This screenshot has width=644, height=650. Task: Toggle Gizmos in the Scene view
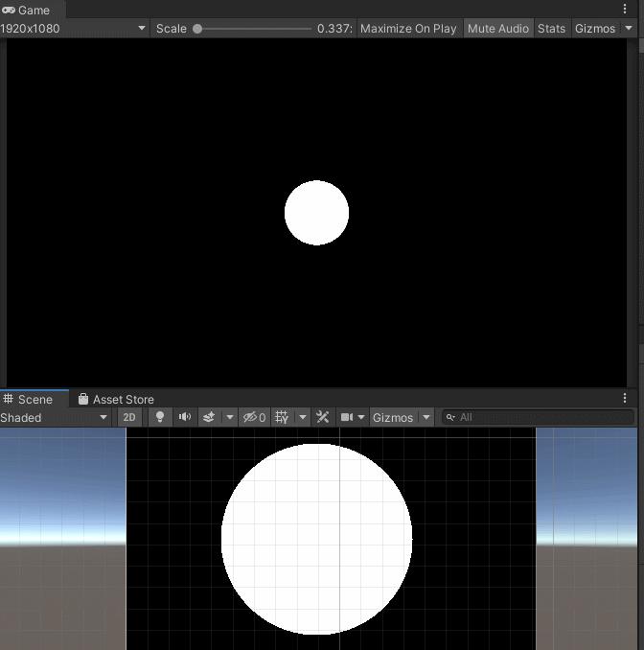click(x=393, y=417)
